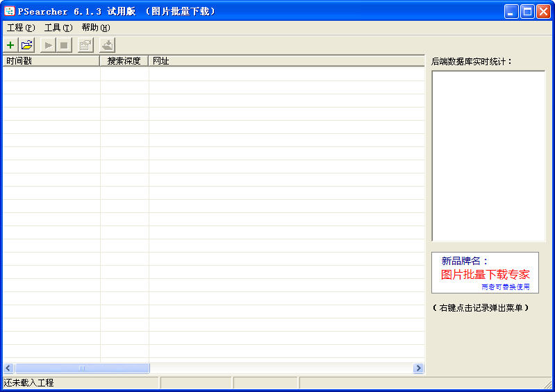The image size is (555, 392).
Task: Click horizontal scrollbar right arrow
Action: coord(418,368)
